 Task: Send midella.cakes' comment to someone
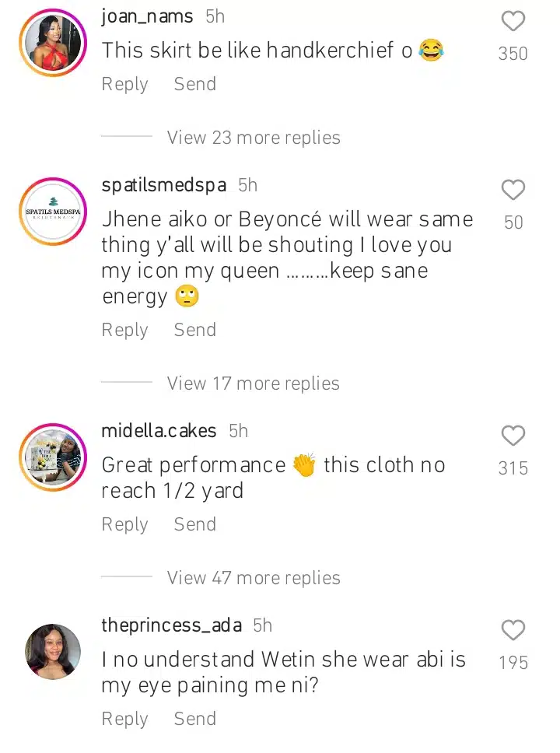194,524
